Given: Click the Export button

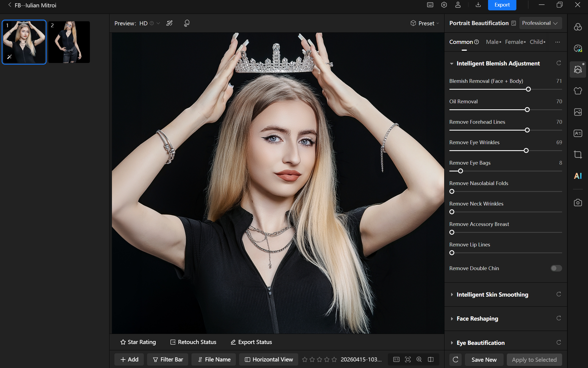Looking at the screenshot, I should [502, 5].
